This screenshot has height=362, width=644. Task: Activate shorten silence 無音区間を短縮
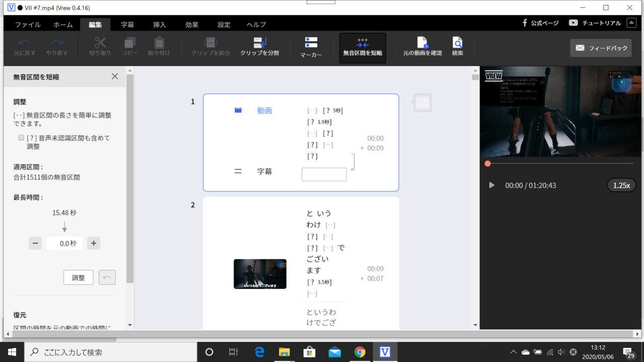[x=362, y=47]
